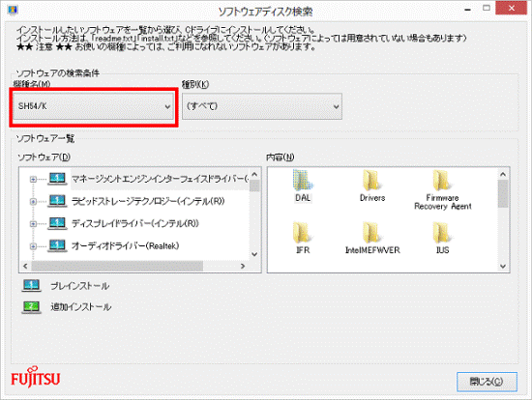Image resolution: width=532 pixels, height=400 pixels.
Task: Click the ディスプレイドライバー laptop icon
Action: (57, 223)
